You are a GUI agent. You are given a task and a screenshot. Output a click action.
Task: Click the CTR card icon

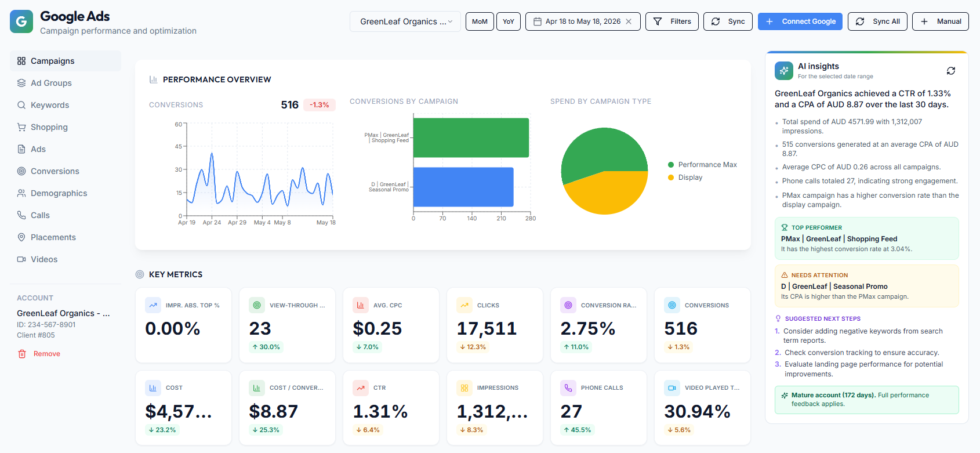[361, 387]
